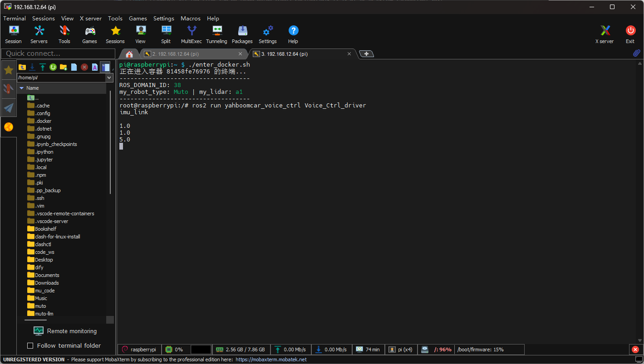644x364 pixels.
Task: Open the Games toolbar icon
Action: [90, 34]
